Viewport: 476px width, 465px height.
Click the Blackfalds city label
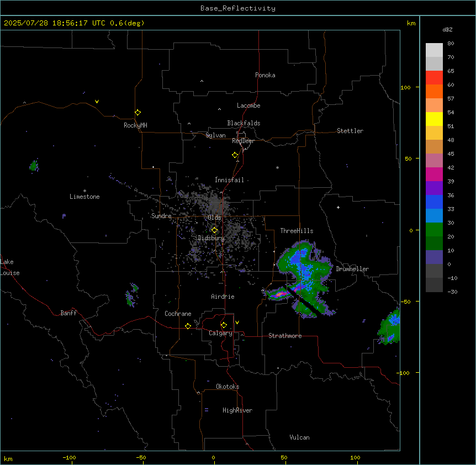[x=244, y=123]
